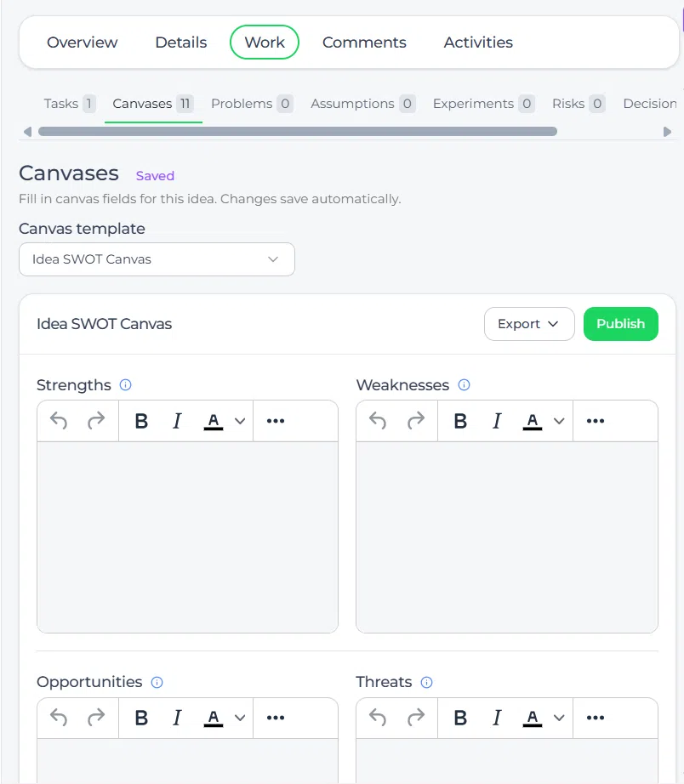
Task: Click the right arrow of tab scrollbar
Action: pyautogui.click(x=667, y=132)
